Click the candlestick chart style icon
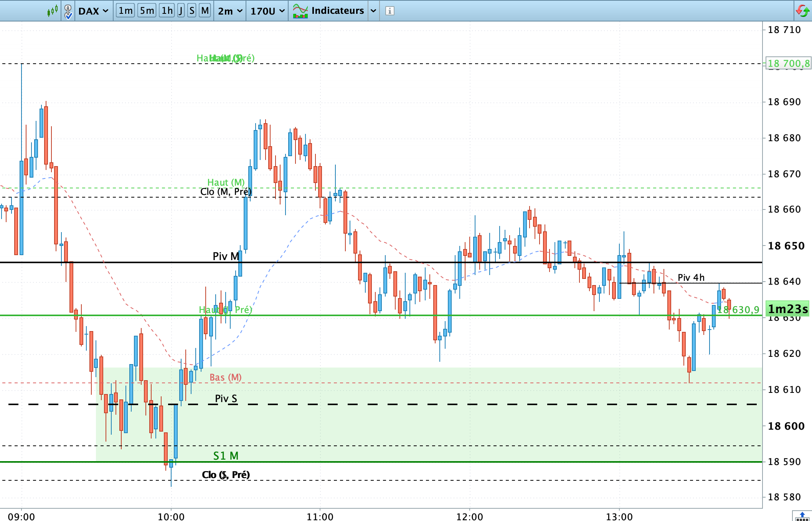The width and height of the screenshot is (812, 521). (53, 10)
